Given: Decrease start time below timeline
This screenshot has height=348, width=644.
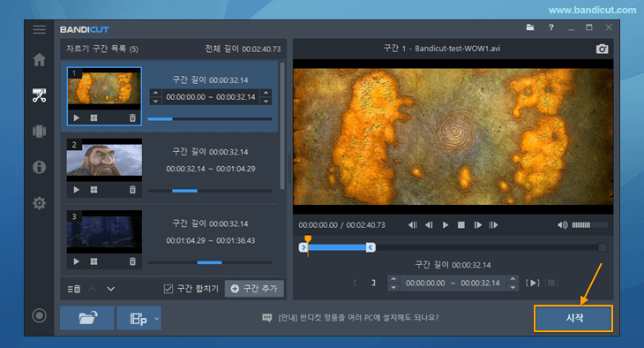Looking at the screenshot, I should point(393,287).
